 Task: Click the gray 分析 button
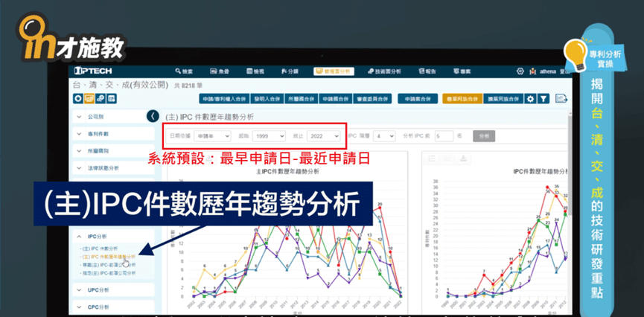tap(483, 136)
